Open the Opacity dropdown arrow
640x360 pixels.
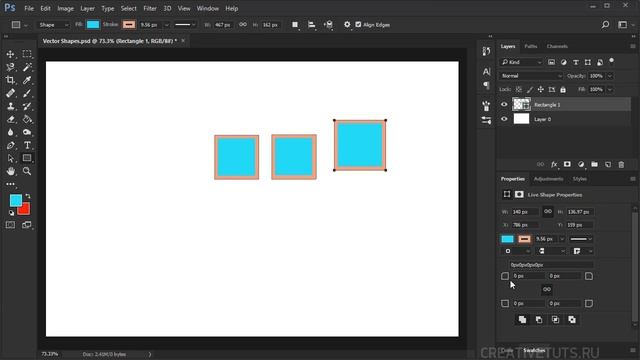click(610, 76)
